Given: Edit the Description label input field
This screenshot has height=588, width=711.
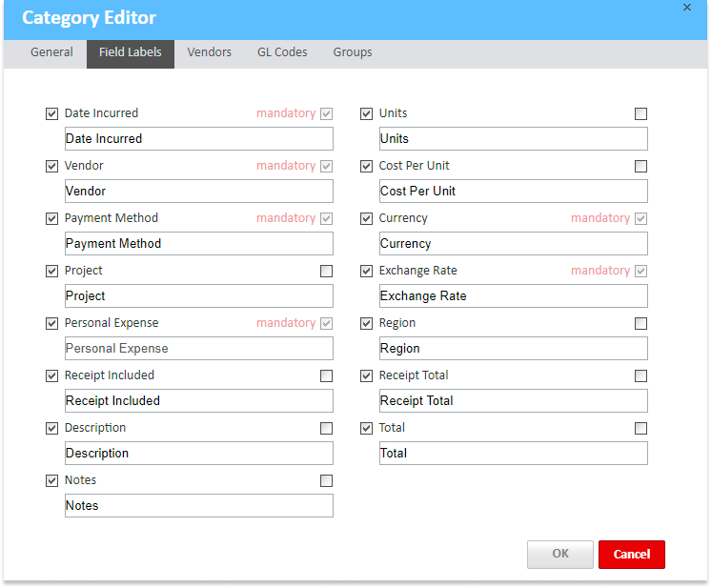Looking at the screenshot, I should point(198,453).
